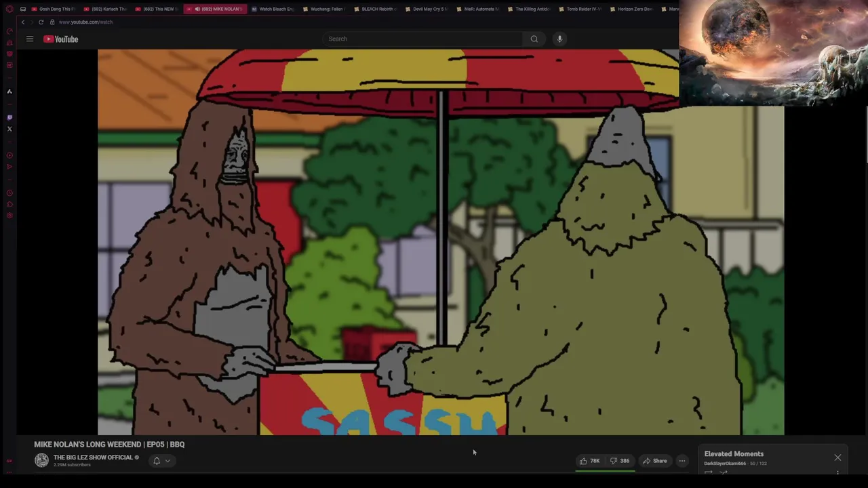The image size is (868, 488).
Task: Switch to the '(682) This NEW' tab
Action: pyautogui.click(x=157, y=9)
